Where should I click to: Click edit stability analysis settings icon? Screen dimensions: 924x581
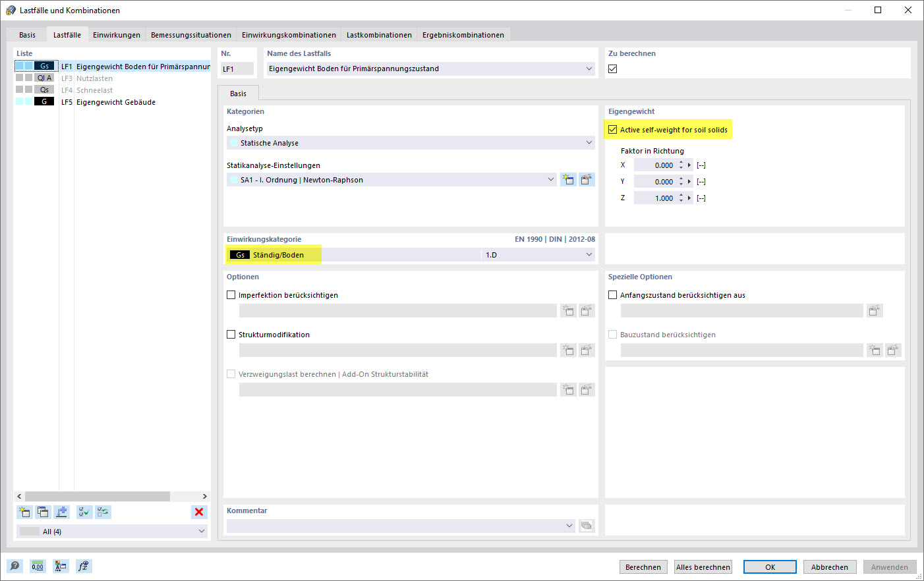[587, 390]
